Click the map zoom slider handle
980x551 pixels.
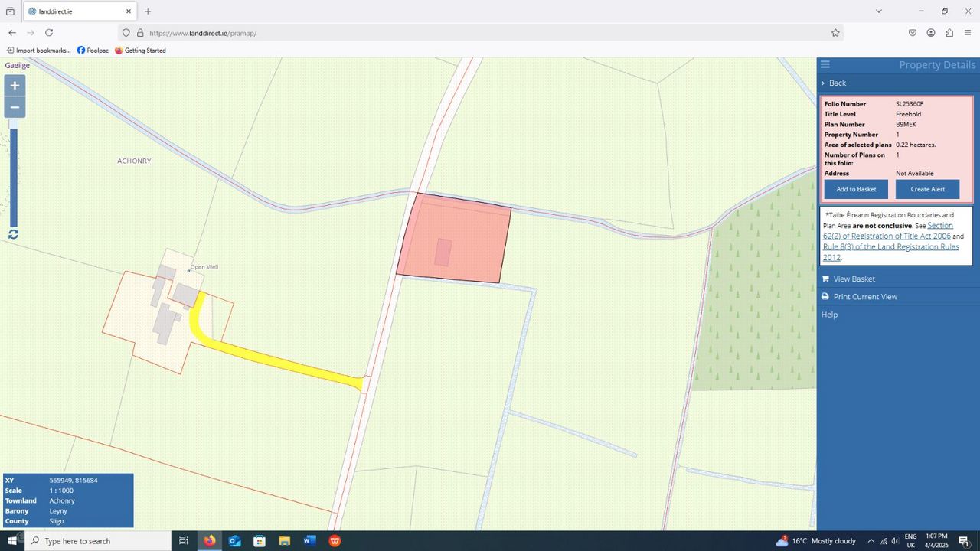13,124
